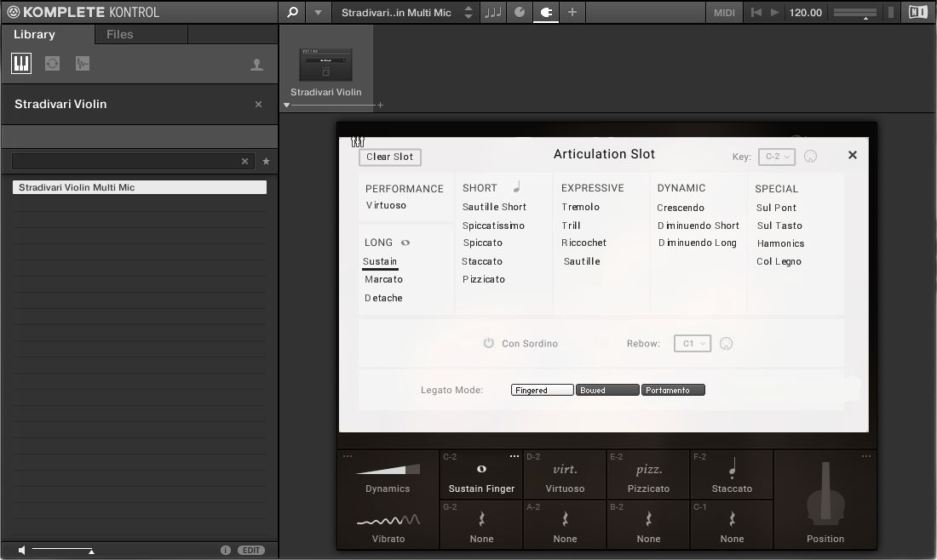Click the scales/chord notes icon in header

click(x=492, y=13)
